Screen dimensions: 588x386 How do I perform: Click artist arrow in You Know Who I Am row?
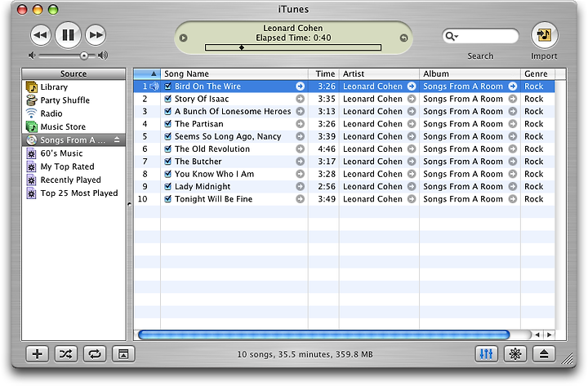click(412, 174)
